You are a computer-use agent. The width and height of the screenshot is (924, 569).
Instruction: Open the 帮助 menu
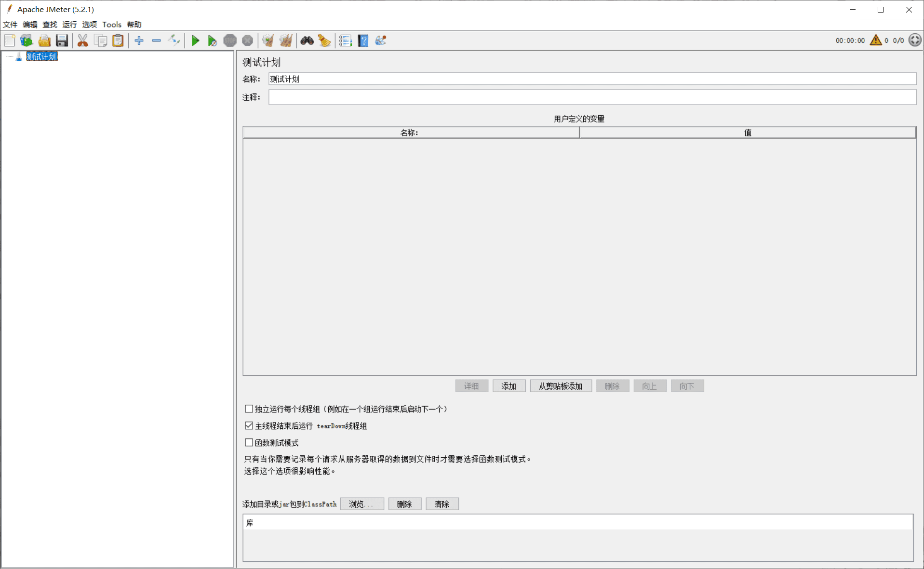click(x=134, y=25)
